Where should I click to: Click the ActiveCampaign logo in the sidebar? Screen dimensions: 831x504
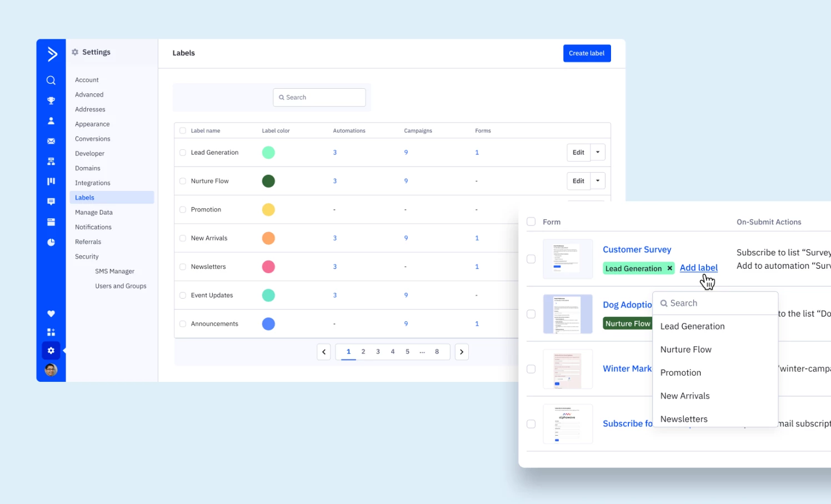52,54
